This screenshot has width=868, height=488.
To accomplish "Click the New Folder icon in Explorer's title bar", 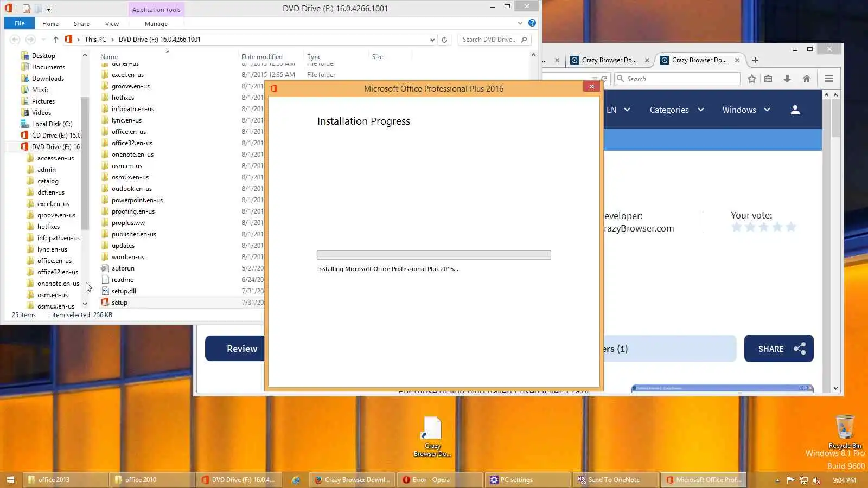I will click(38, 8).
